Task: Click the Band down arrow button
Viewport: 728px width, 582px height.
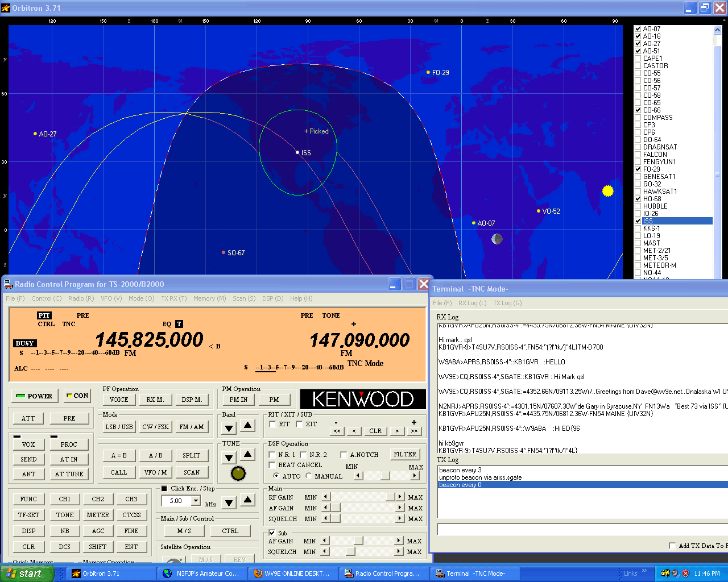Action: coord(229,427)
